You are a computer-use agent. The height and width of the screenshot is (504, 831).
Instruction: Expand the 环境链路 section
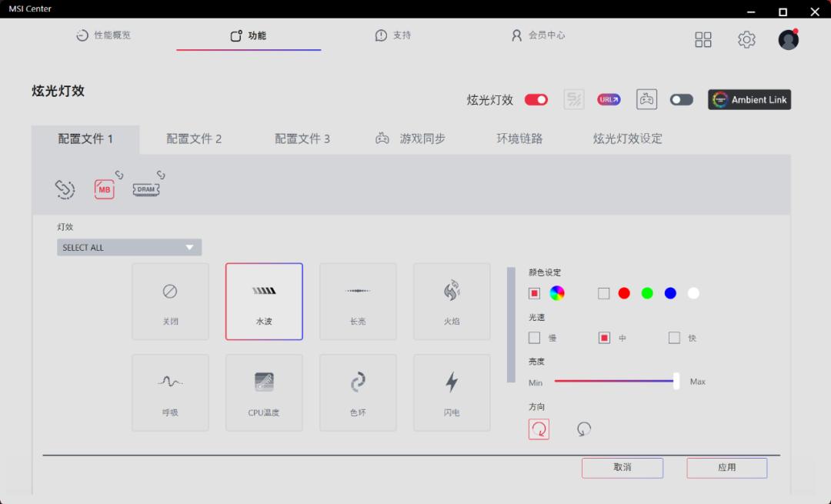point(519,139)
